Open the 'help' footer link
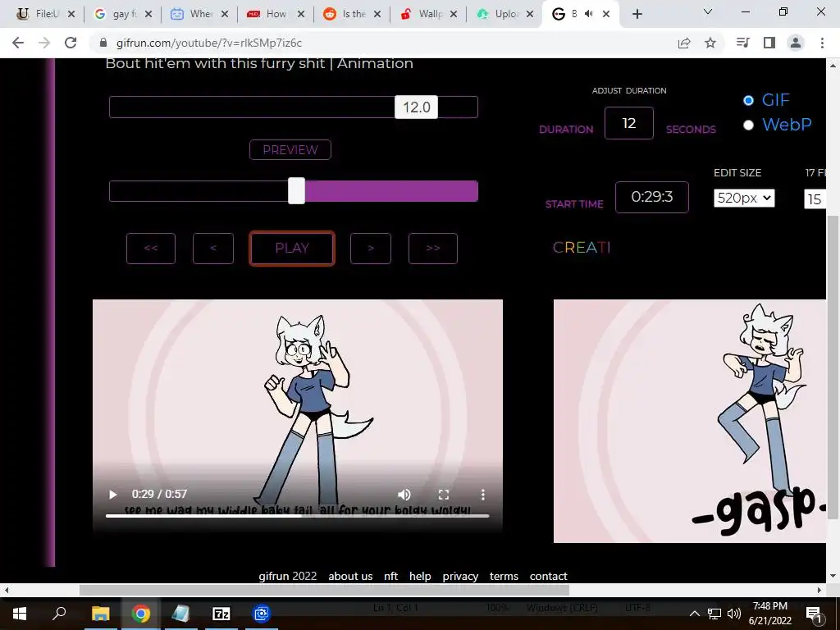Viewport: 840px width, 630px height. 420,577
